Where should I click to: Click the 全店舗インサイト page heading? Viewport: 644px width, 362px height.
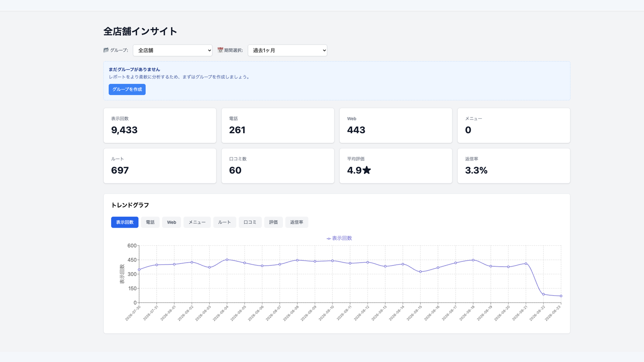tap(140, 31)
